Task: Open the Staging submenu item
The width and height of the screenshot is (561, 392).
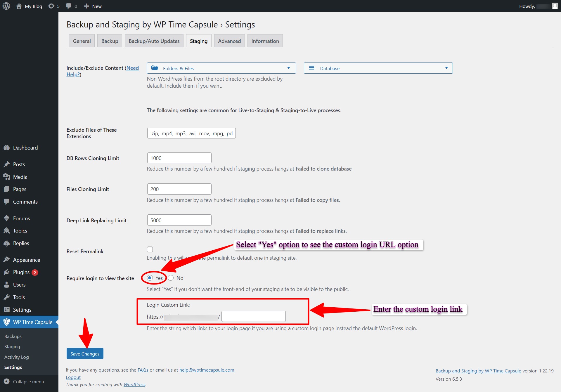Action: [12, 347]
